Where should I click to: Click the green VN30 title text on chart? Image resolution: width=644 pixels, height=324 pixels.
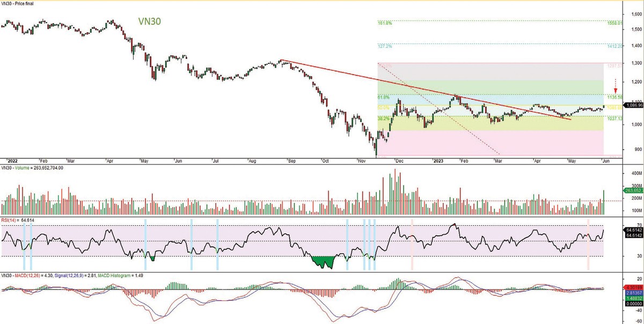pyautogui.click(x=150, y=21)
